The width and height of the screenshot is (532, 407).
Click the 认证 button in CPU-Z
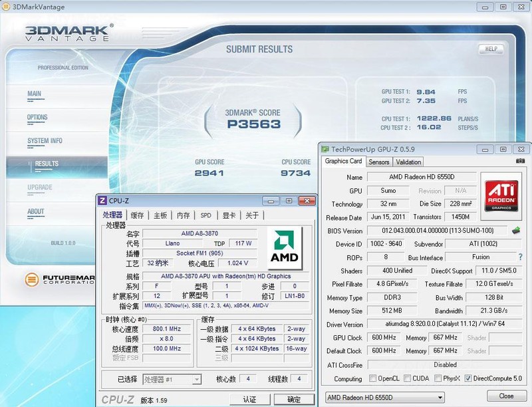[x=250, y=400]
